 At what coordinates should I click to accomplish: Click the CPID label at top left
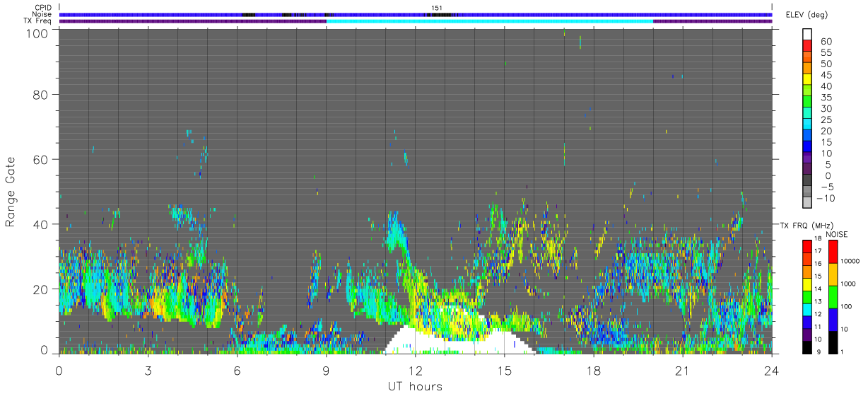[x=42, y=8]
